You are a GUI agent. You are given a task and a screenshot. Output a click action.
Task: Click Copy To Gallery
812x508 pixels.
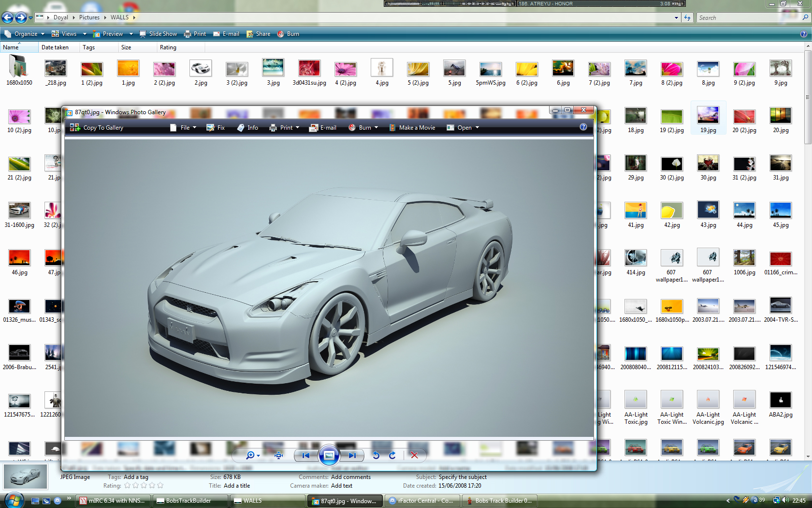point(97,128)
